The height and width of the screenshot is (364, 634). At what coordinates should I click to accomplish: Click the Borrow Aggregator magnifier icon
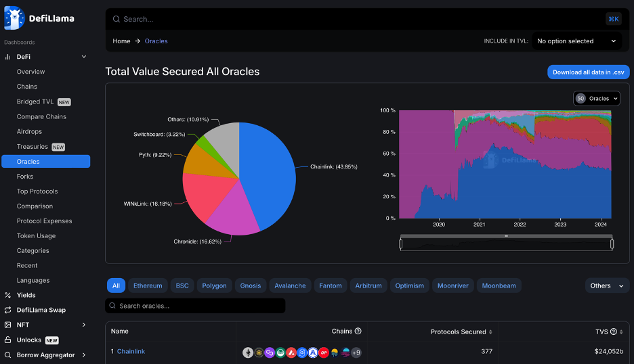7,355
